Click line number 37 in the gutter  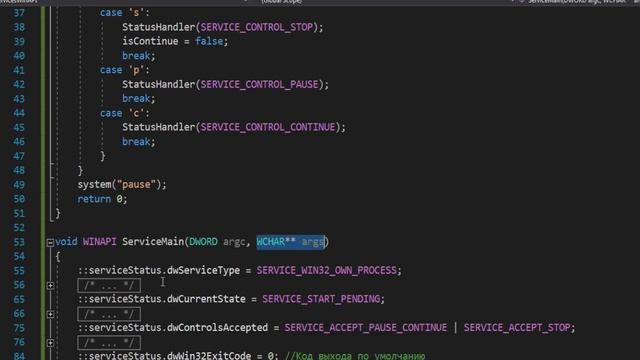pyautogui.click(x=19, y=13)
